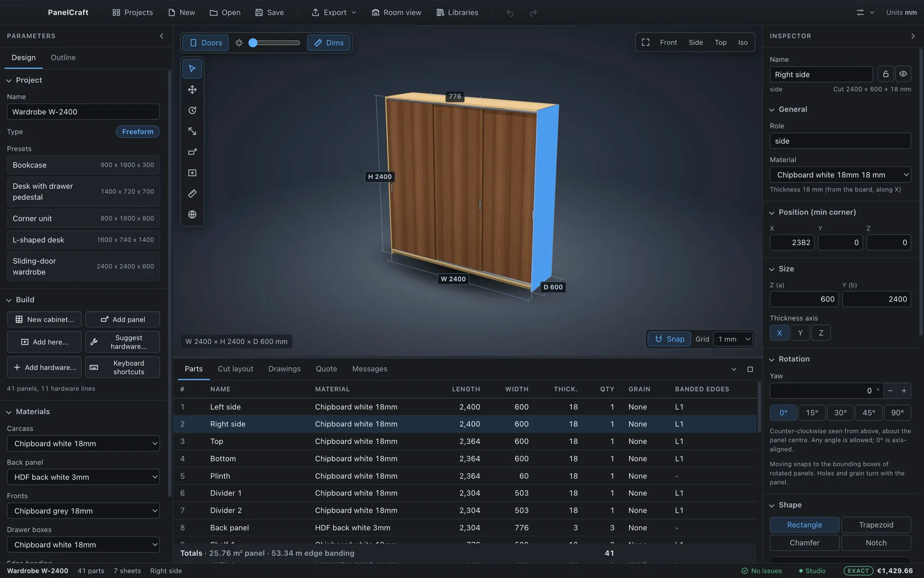Open the Fronts material dropdown
This screenshot has height=578, width=924.
pos(83,511)
